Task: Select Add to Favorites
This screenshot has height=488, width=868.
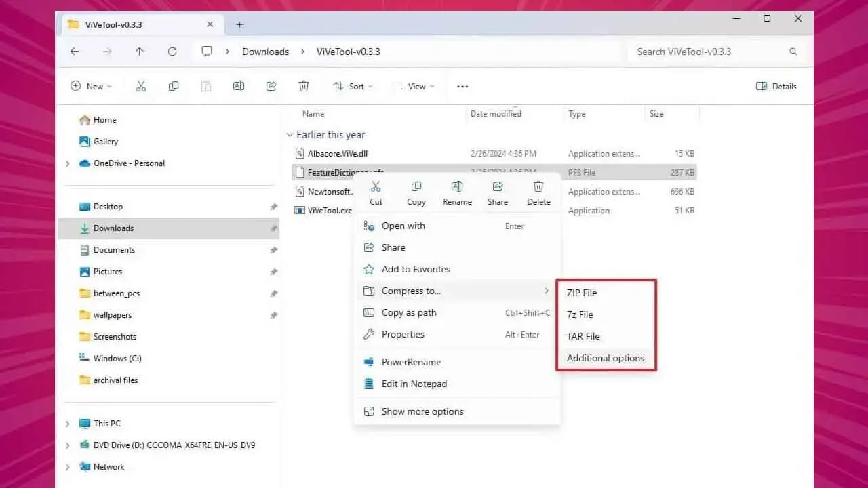Action: pyautogui.click(x=457, y=269)
